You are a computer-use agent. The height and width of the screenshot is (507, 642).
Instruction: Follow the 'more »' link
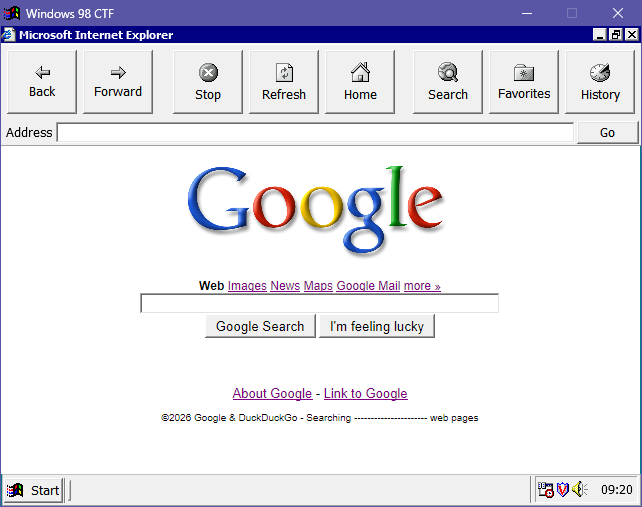tap(422, 285)
